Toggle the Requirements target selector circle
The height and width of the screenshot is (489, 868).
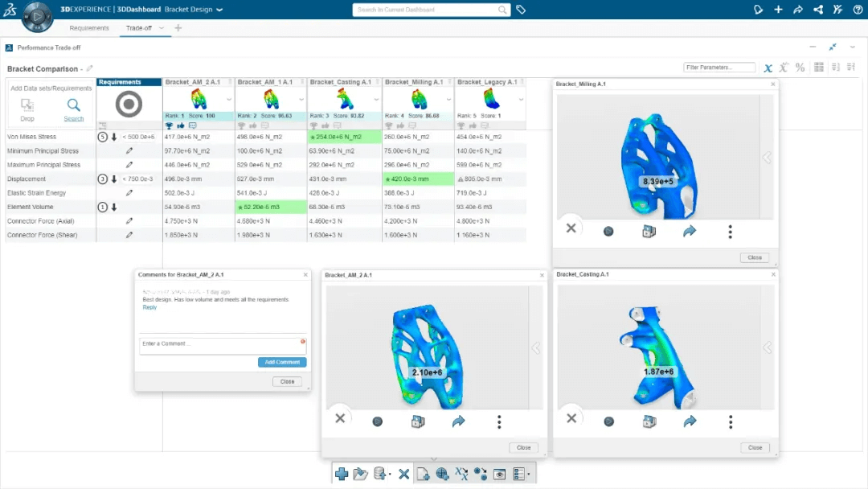click(x=128, y=103)
